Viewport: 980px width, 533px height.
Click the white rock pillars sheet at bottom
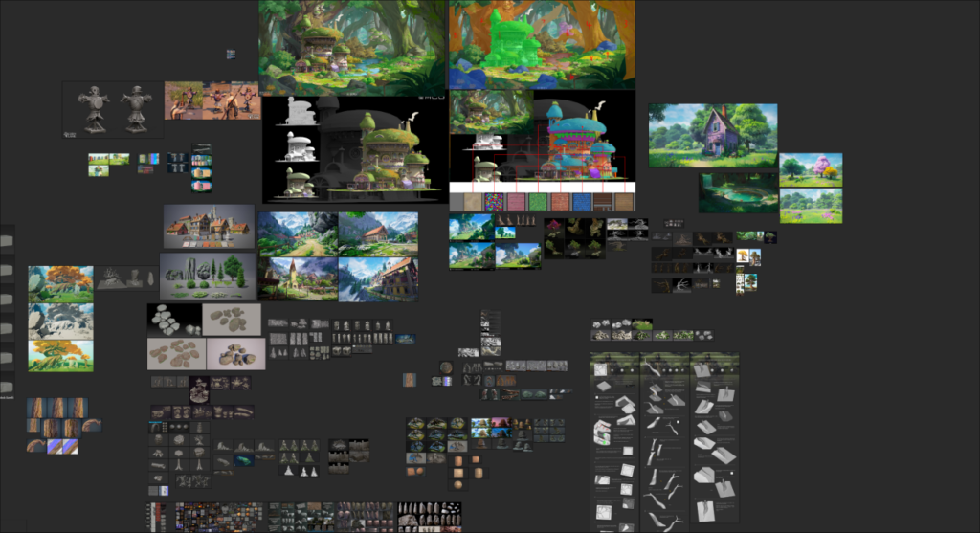click(430, 518)
